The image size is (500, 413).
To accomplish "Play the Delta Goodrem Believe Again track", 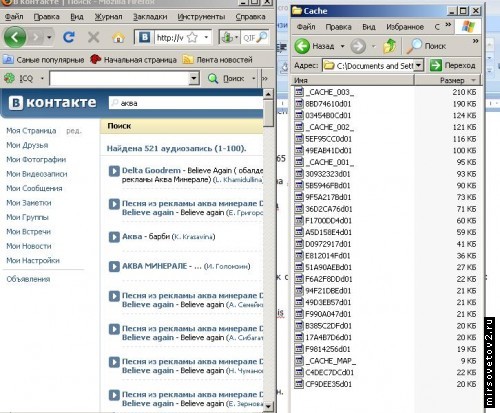I will (114, 171).
